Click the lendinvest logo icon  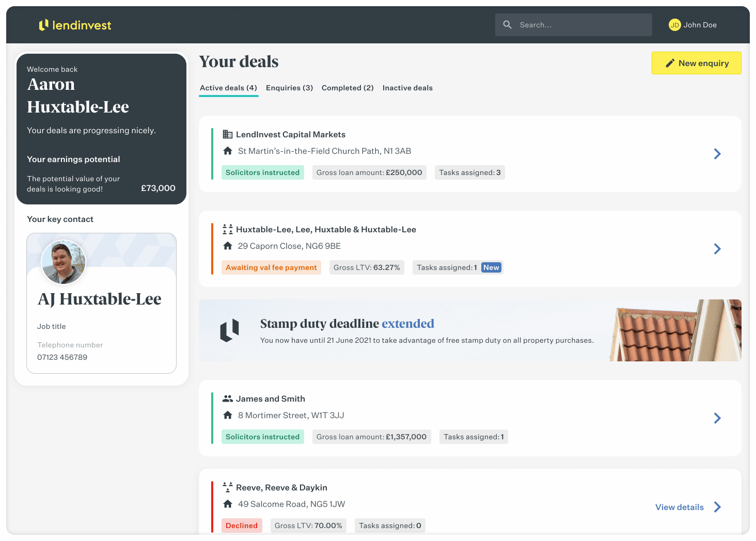pyautogui.click(x=43, y=24)
